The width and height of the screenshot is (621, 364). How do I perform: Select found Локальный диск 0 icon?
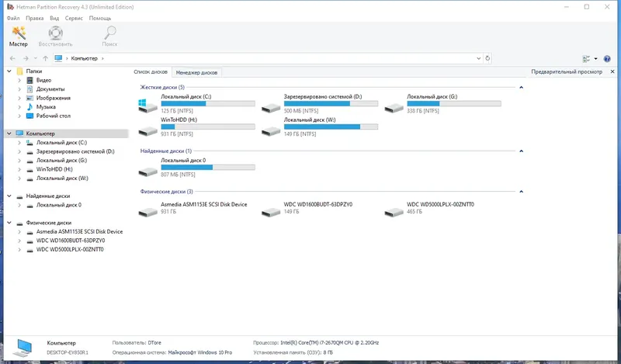click(147, 172)
